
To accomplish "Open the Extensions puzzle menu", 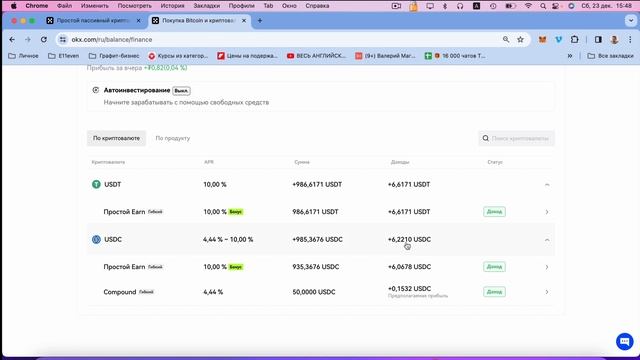I will [575, 40].
